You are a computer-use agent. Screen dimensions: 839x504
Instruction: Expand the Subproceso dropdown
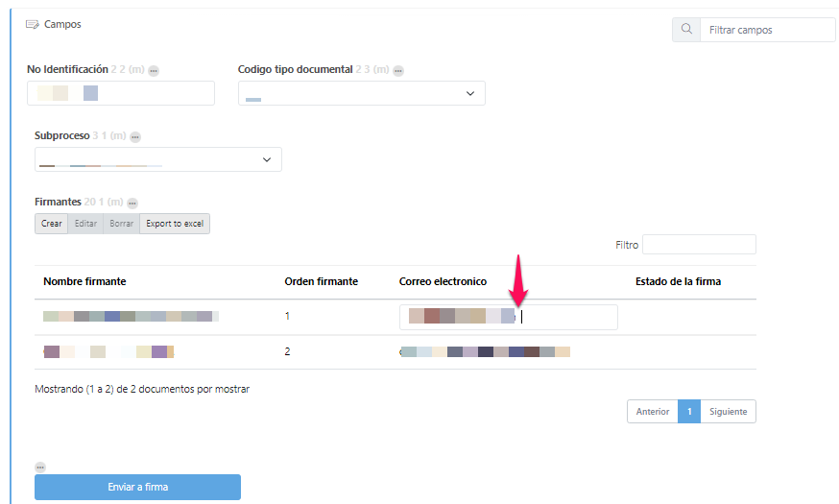pos(267,159)
